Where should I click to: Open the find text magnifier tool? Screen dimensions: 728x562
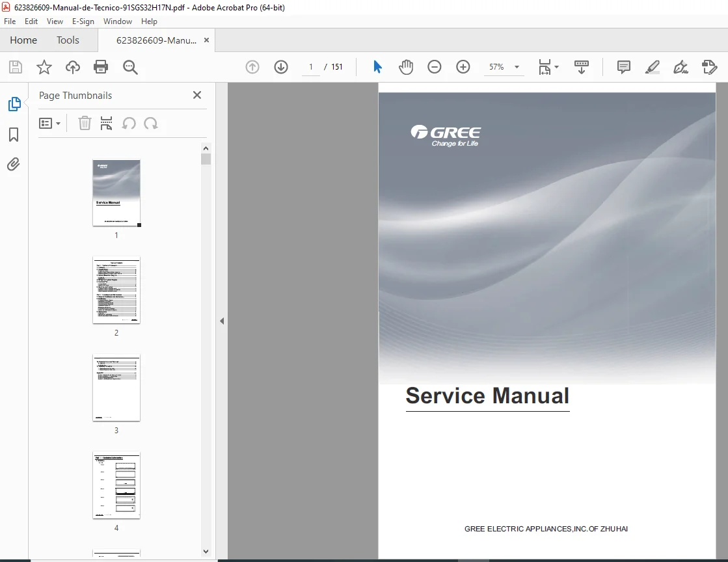(x=130, y=67)
